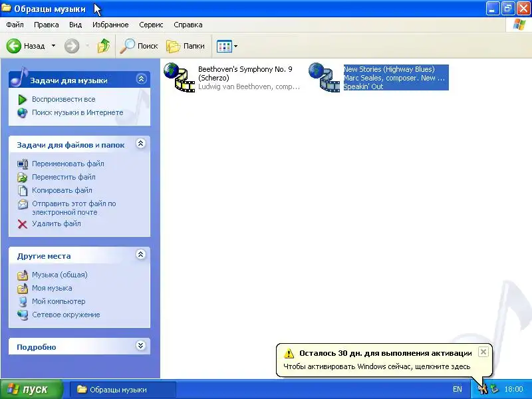Click the rename file icon

coord(23,164)
